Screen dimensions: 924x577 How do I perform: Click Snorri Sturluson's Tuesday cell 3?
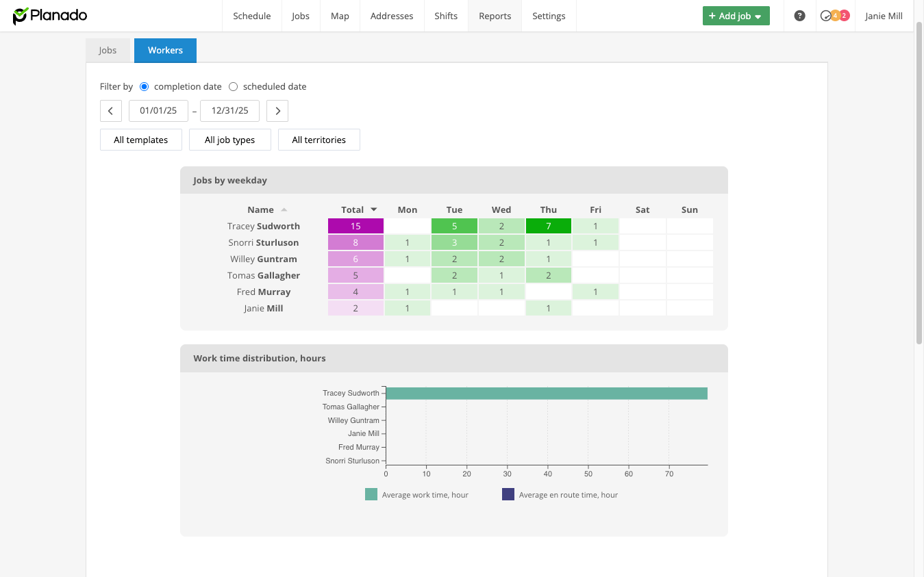454,243
